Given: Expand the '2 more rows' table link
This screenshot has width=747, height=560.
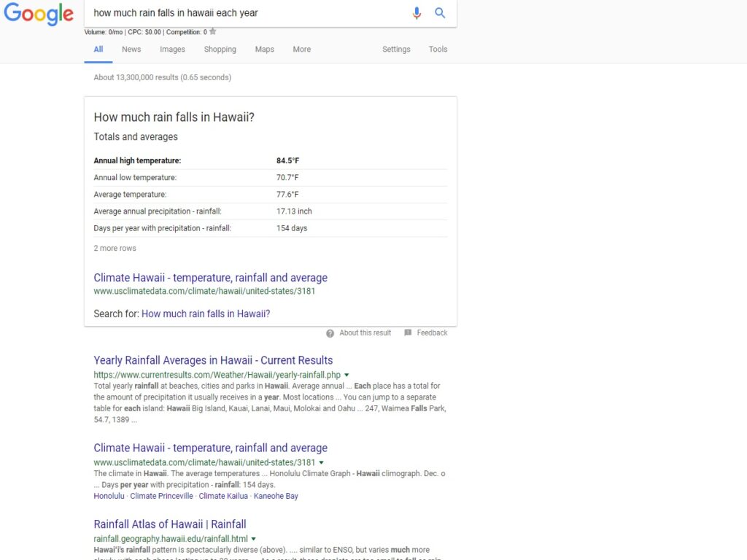Looking at the screenshot, I should pos(115,249).
